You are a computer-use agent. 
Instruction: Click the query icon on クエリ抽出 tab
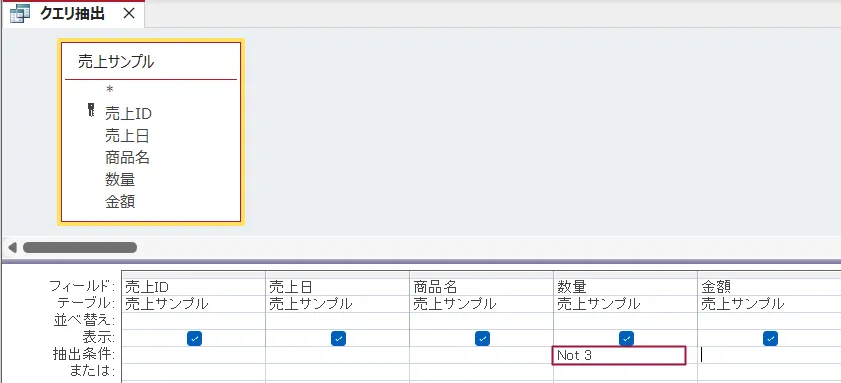pyautogui.click(x=20, y=14)
